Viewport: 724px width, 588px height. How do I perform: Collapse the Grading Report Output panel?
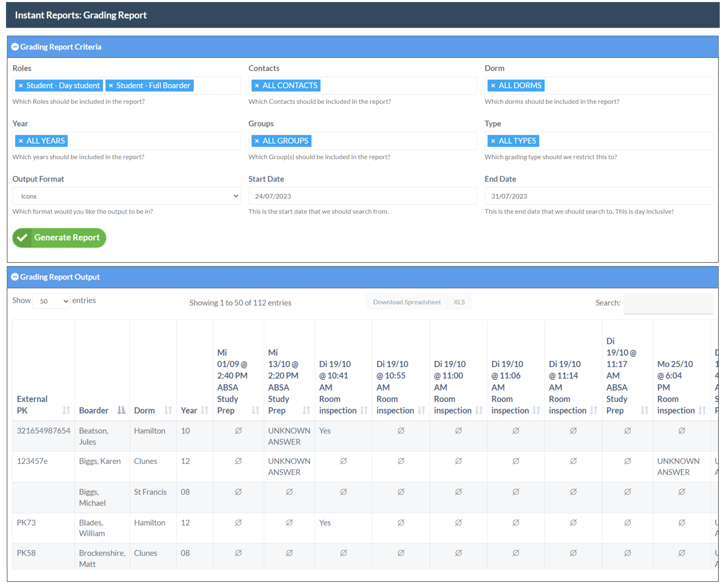click(15, 277)
